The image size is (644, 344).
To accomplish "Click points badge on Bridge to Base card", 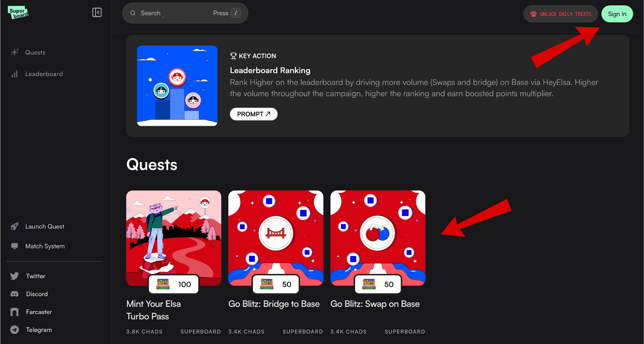I will [276, 284].
